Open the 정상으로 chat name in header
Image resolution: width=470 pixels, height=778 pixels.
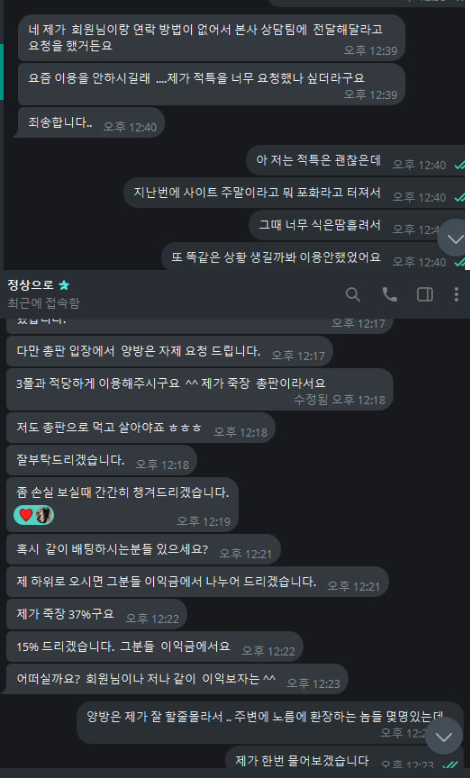tap(30, 285)
